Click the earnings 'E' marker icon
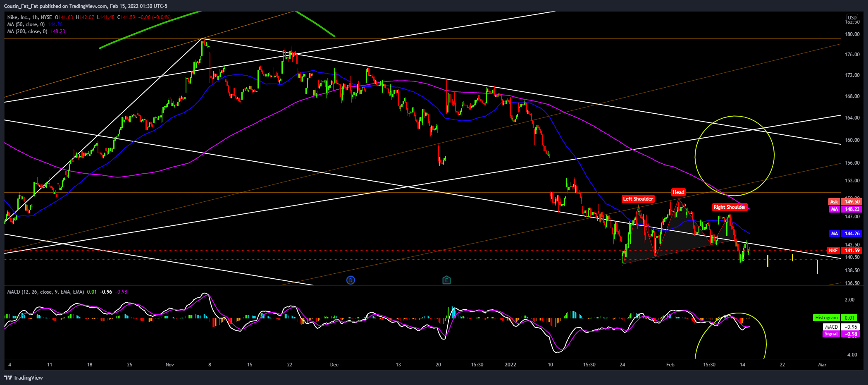868x385 pixels. tap(446, 280)
